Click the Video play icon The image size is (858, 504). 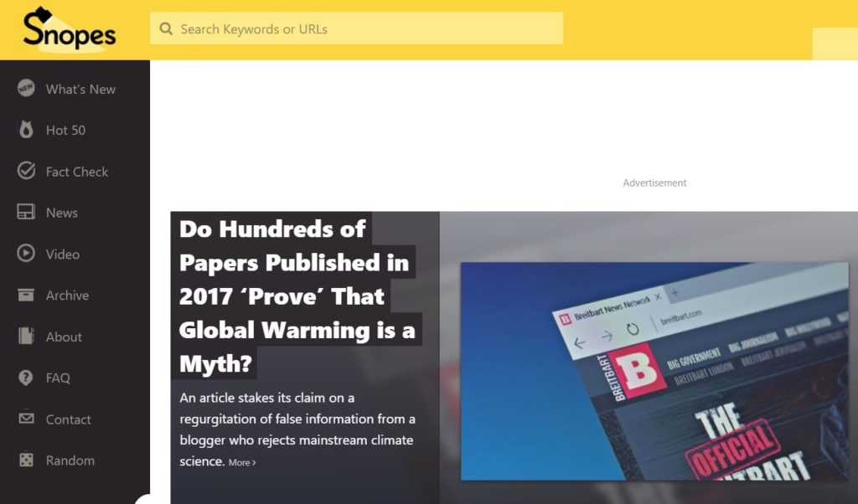pos(25,254)
